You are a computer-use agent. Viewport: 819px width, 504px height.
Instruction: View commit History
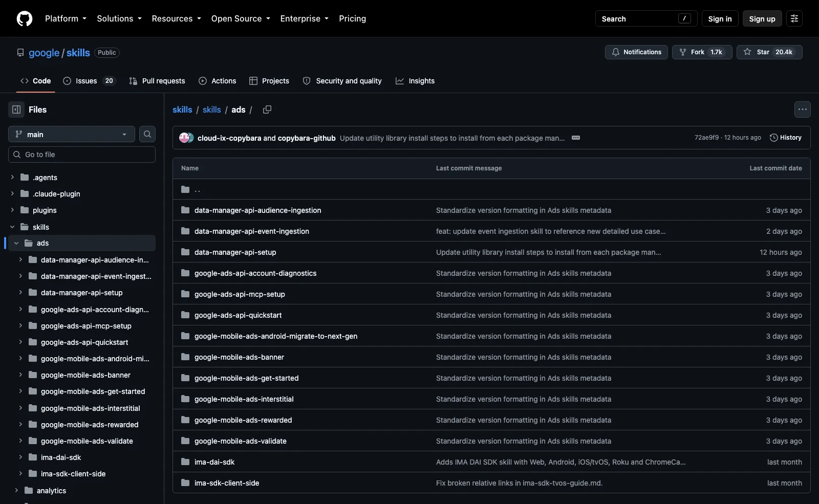pos(786,138)
